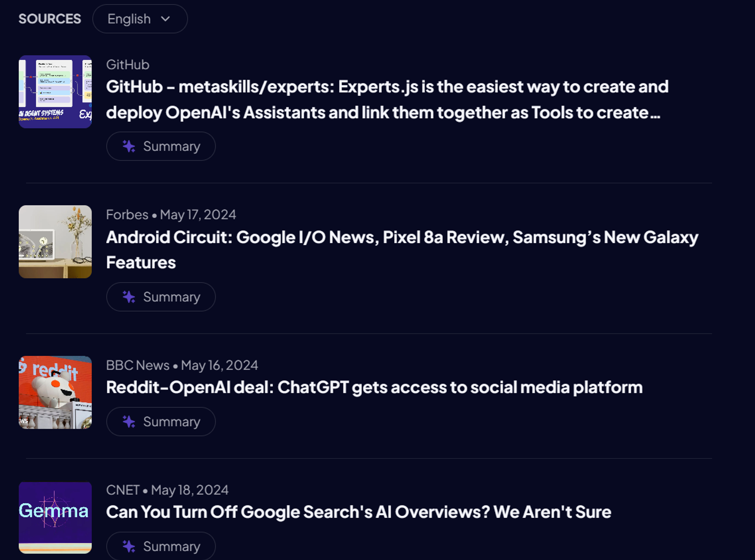
Task: Click sparkle icon in BBC News Summary button
Action: 129,421
